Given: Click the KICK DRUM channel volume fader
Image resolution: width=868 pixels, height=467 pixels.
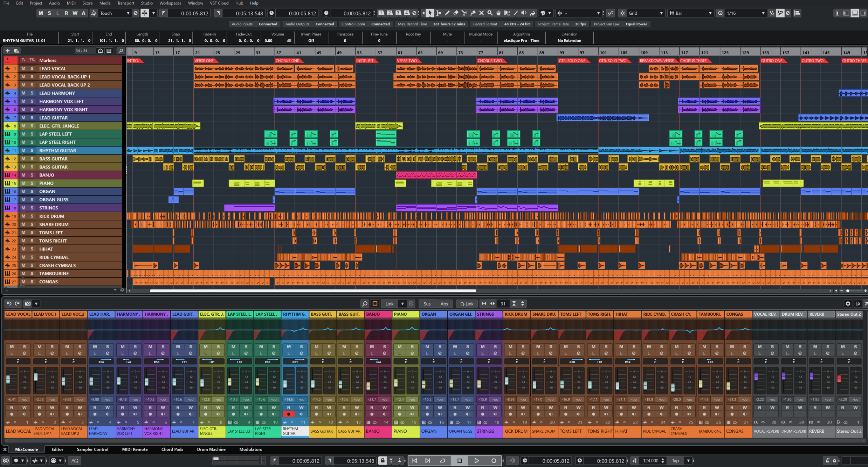Looking at the screenshot, I should point(507,381).
